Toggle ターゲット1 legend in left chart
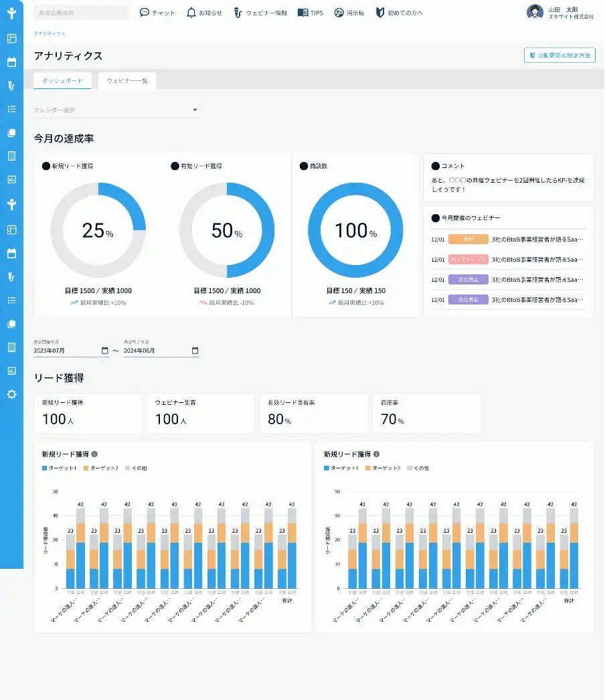Image resolution: width=605 pixels, height=700 pixels. 60,468
